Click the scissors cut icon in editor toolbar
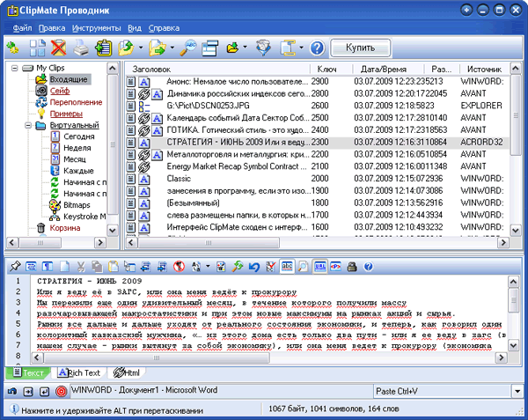Viewport: 528px width, 420px height. [81, 267]
